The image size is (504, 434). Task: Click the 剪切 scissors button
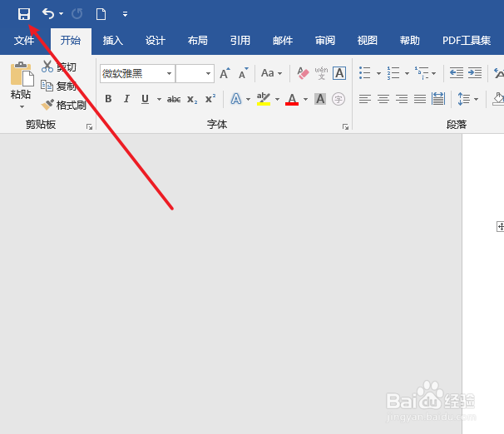click(x=59, y=67)
